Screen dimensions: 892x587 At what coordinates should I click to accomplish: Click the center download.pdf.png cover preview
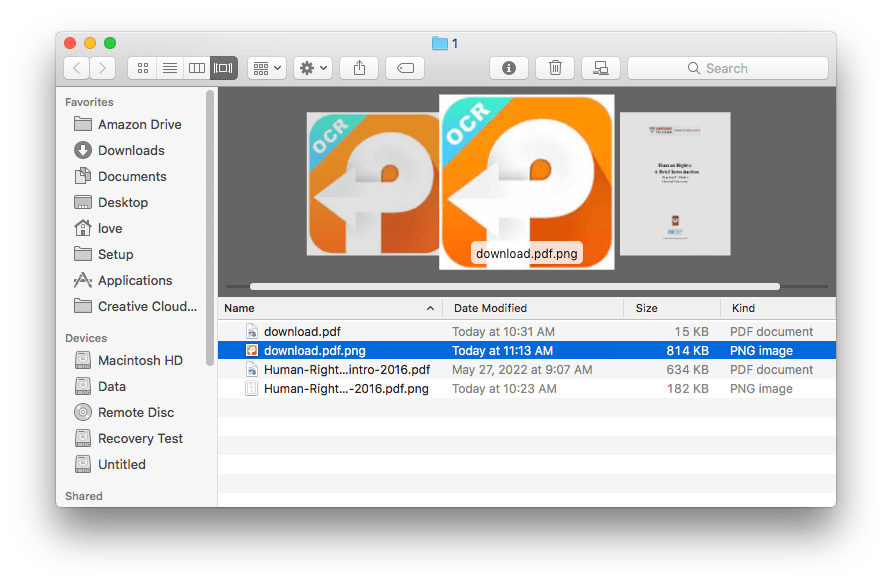coord(527,182)
